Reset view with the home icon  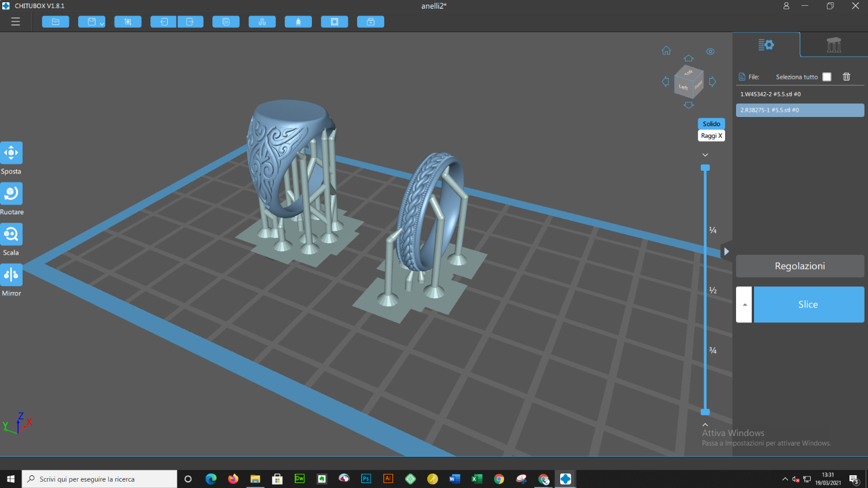click(666, 51)
